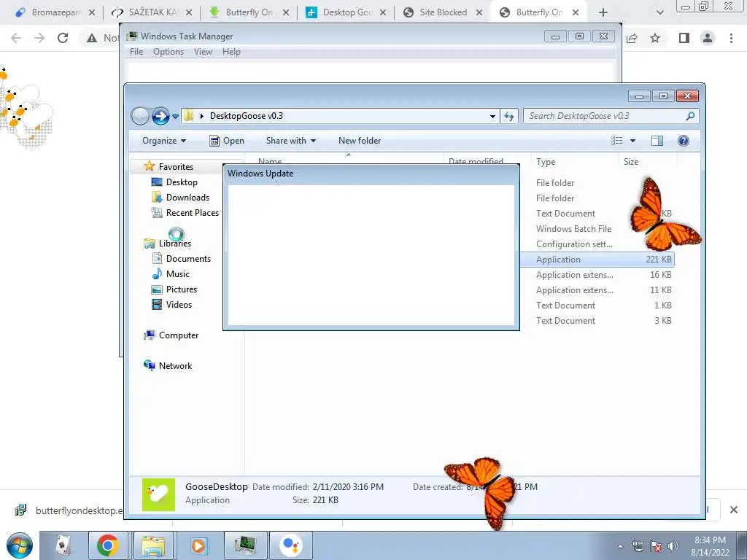Screen dimensions: 747x560
Task: Open the Share with dropdown
Action: (x=290, y=141)
